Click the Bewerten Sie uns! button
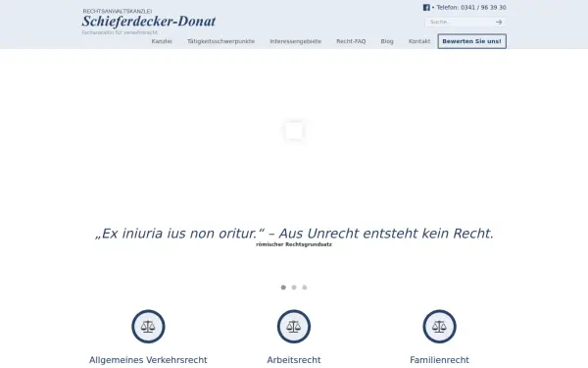 tap(471, 41)
